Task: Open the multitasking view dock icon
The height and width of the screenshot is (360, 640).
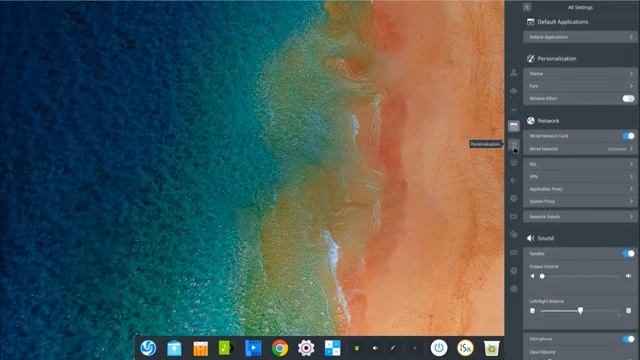Action: (x=332, y=348)
